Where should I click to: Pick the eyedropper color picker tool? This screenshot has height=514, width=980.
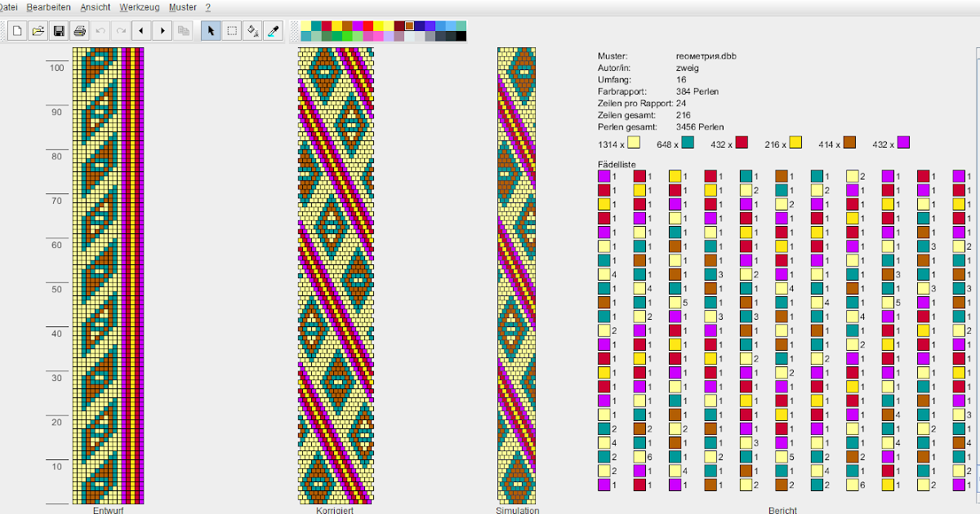point(274,31)
